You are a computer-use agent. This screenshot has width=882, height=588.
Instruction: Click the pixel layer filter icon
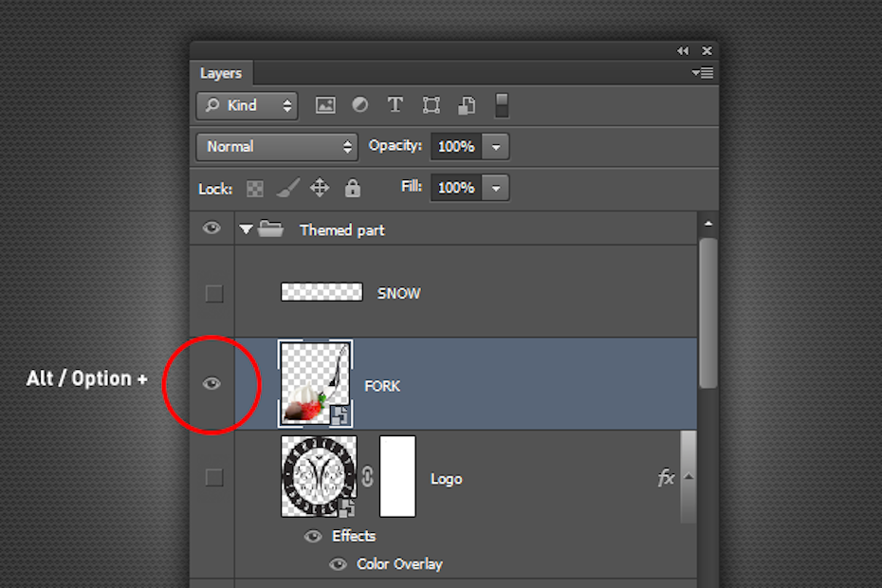[x=325, y=105]
